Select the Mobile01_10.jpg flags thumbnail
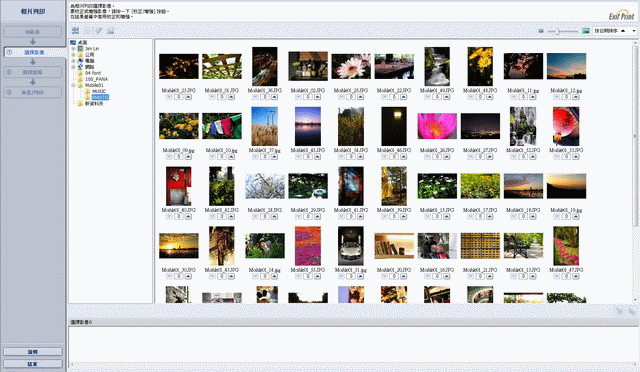This screenshot has height=372, width=640. click(x=222, y=126)
